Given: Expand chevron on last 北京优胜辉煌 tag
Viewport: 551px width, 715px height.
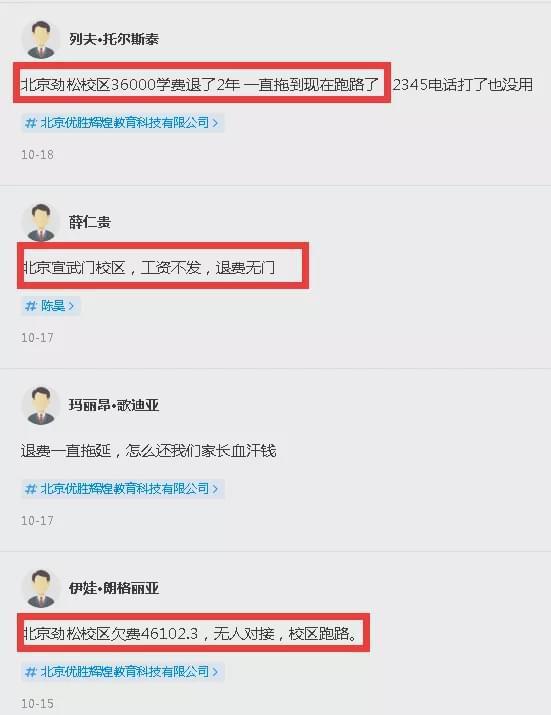Looking at the screenshot, I should (215, 672).
